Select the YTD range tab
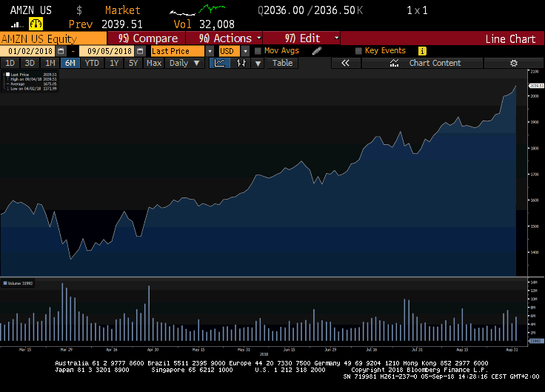 pos(92,63)
